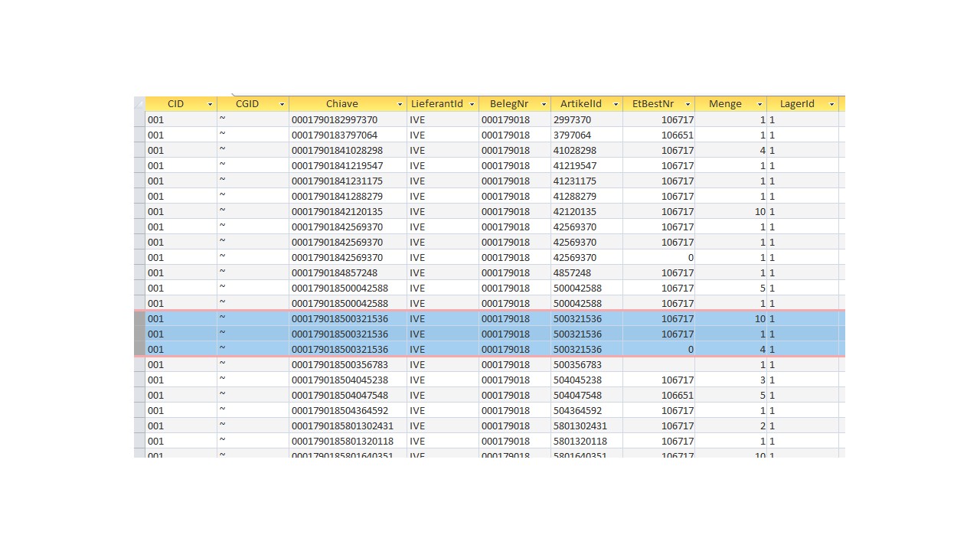This screenshot has height=551, width=980.
Task: Click empty EtBestNr cell in row 500356783
Action: tap(658, 364)
